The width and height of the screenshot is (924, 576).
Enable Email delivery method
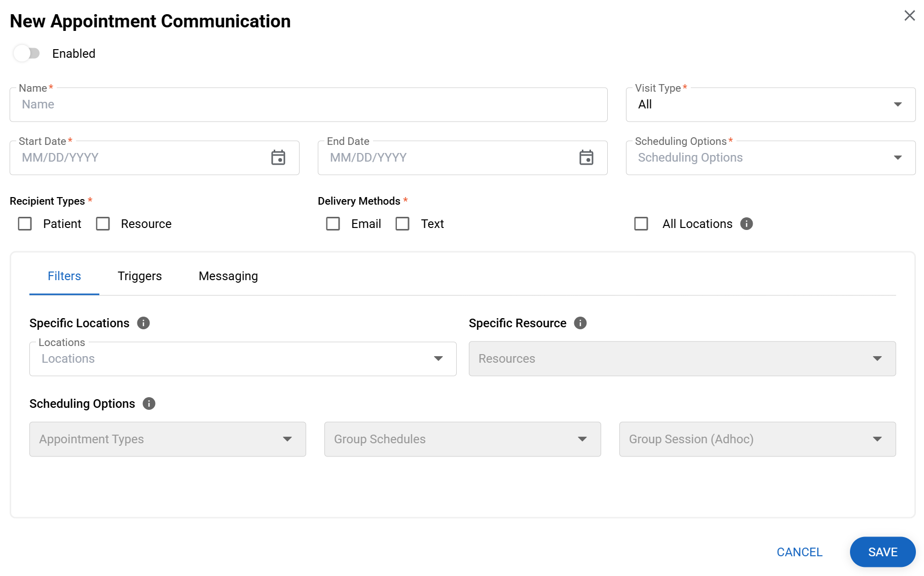point(333,224)
